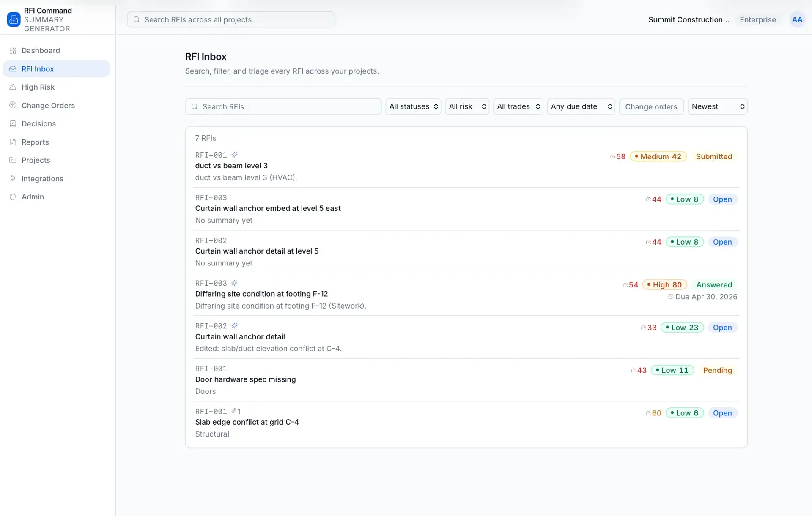Viewport: 812px width, 516px height.
Task: Click the RFI Command app logo icon
Action: click(14, 19)
